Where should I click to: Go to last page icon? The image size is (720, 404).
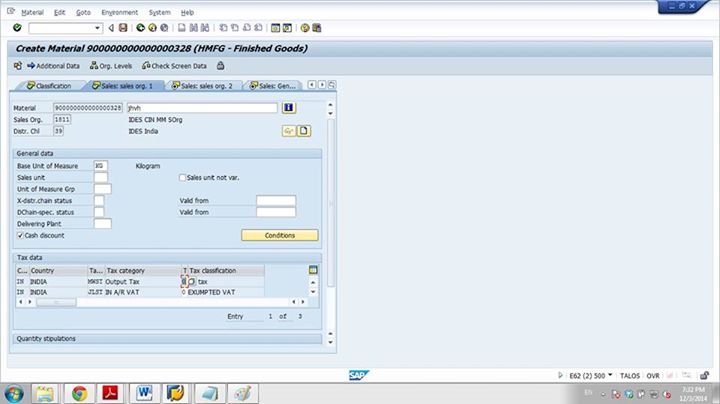click(x=258, y=28)
